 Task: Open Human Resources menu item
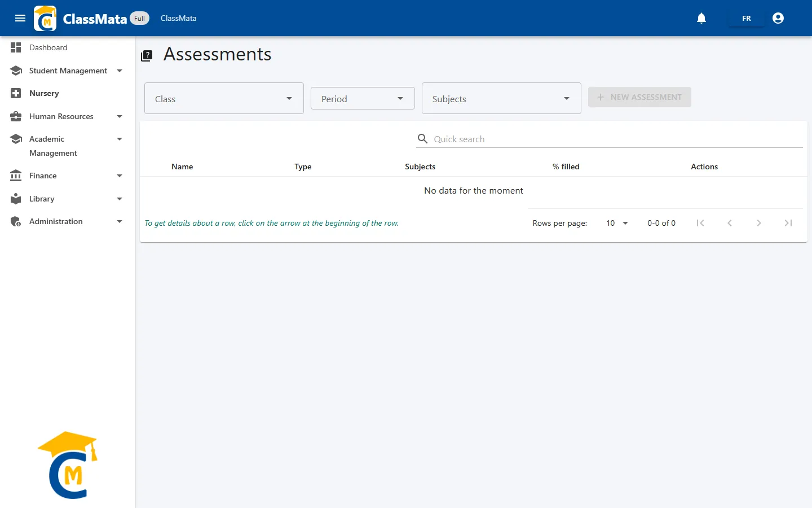coord(61,116)
